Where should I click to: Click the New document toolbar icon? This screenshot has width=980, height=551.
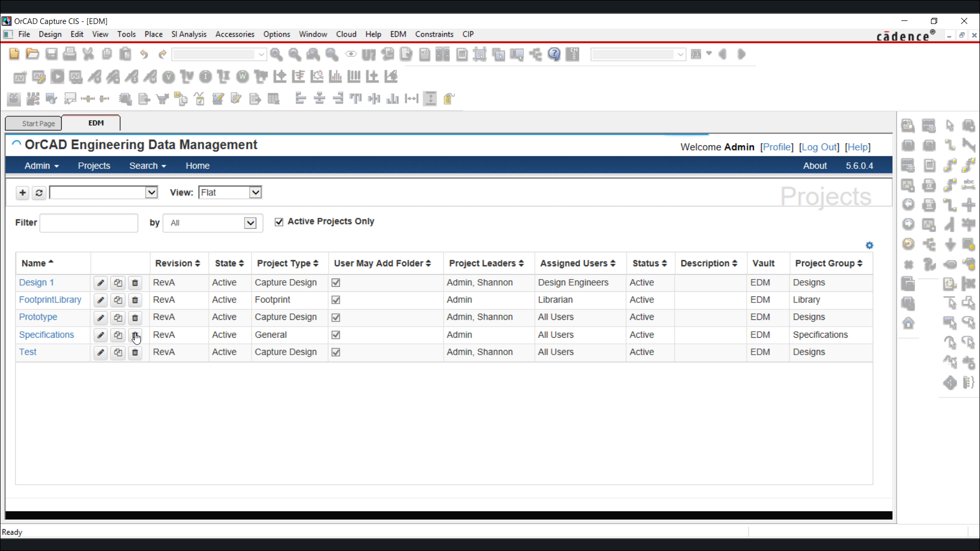[14, 54]
